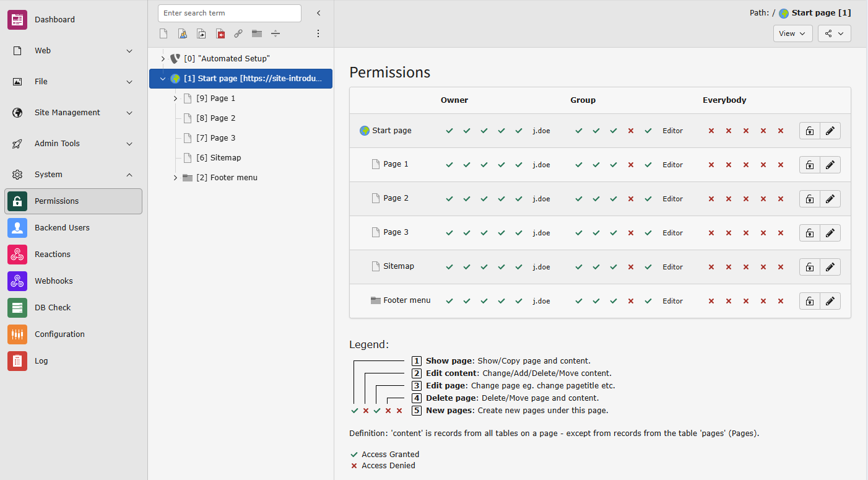This screenshot has height=480, width=868.
Task: Click the menu separator icon in tree toolbar
Action: (x=276, y=33)
